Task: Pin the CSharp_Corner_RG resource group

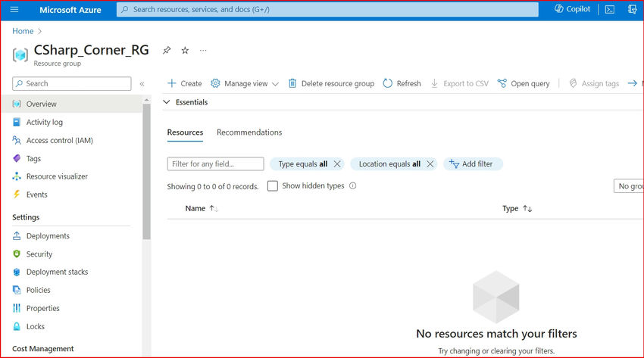Action: coord(167,51)
